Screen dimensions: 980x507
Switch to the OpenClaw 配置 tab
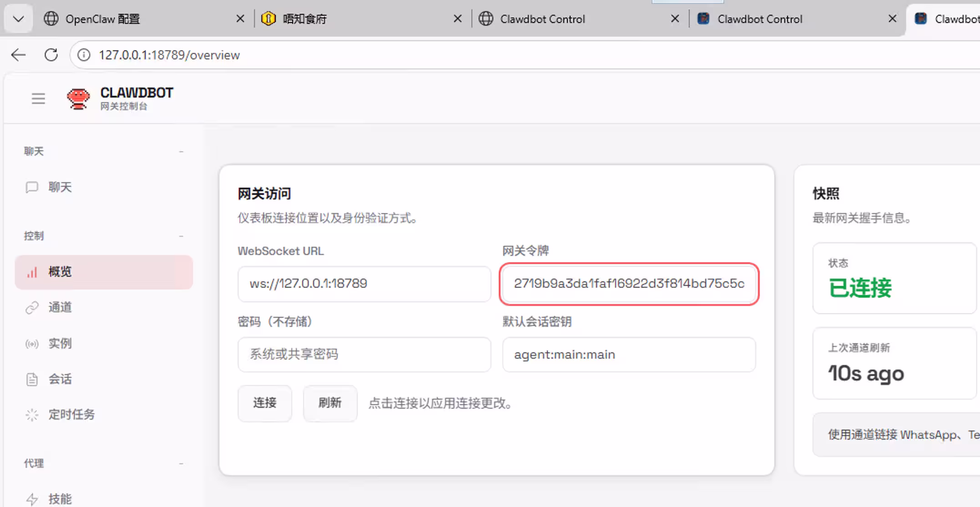coord(103,19)
